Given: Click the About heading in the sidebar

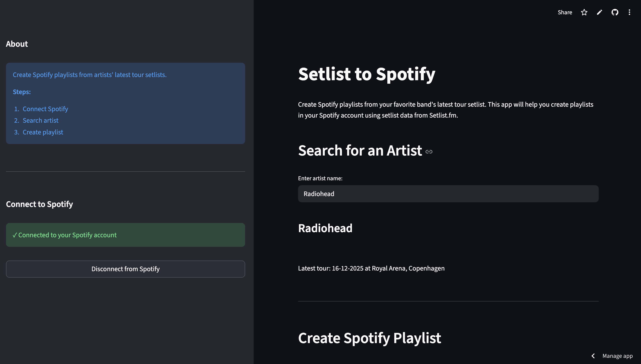Looking at the screenshot, I should click(17, 44).
